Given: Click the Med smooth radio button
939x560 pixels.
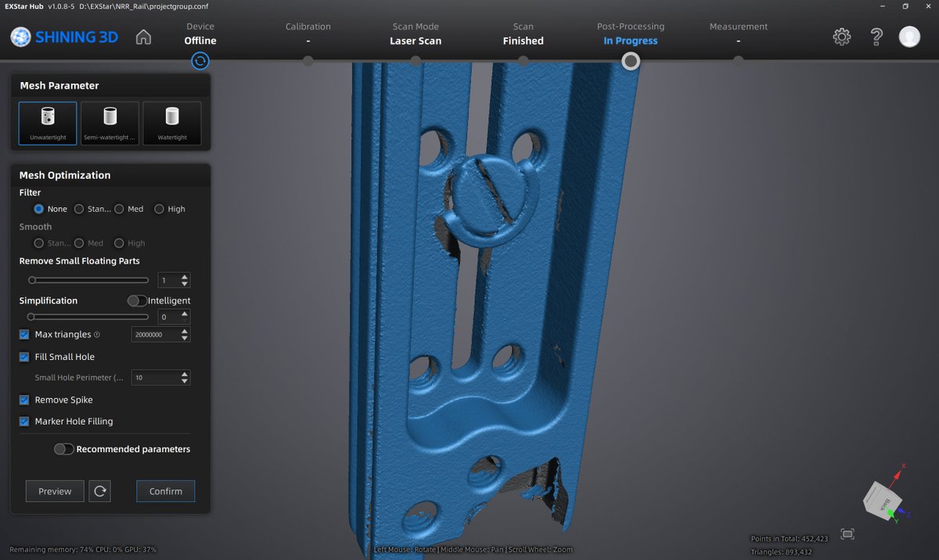Looking at the screenshot, I should click(79, 243).
